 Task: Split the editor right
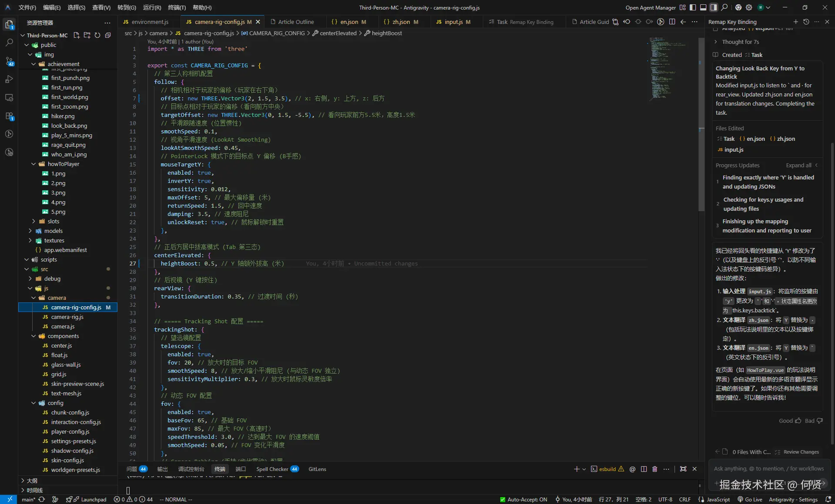[x=672, y=22]
